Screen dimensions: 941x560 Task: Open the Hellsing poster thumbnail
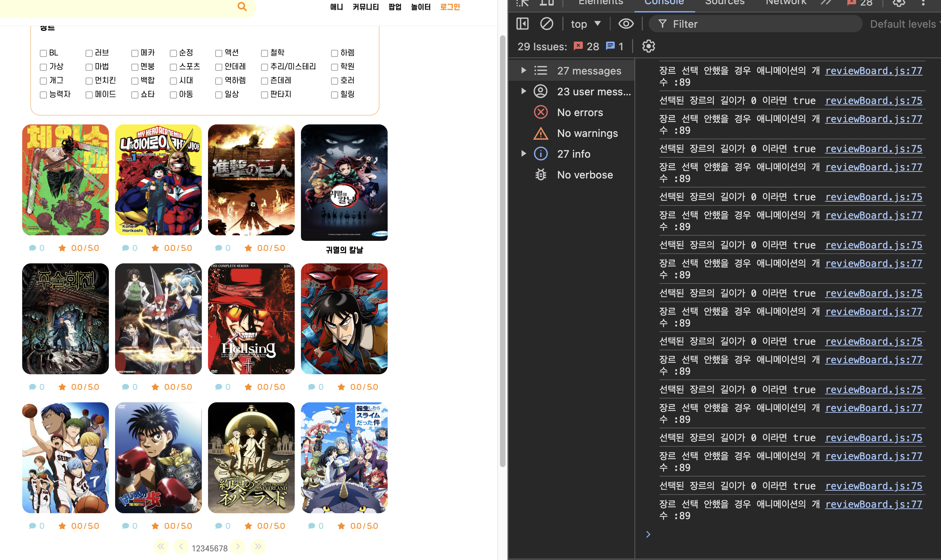[251, 318]
